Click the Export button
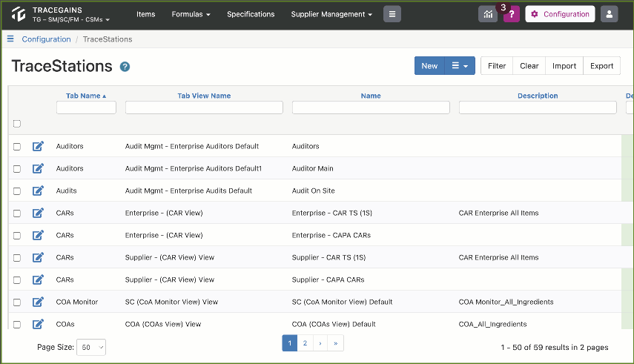 [601, 66]
